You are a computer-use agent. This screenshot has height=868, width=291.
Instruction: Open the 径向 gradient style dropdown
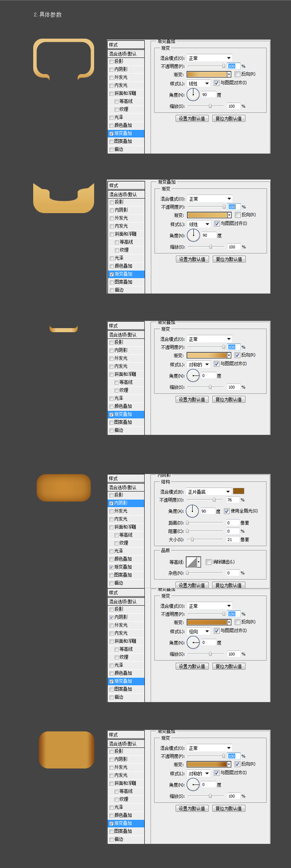tap(199, 631)
